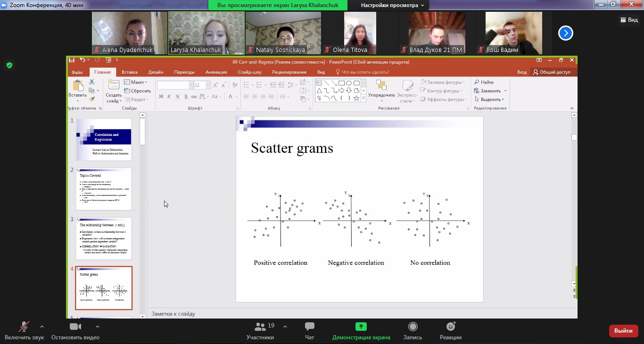644x344 pixels.
Task: Click the Вид view button in Zoom
Action: tap(629, 20)
